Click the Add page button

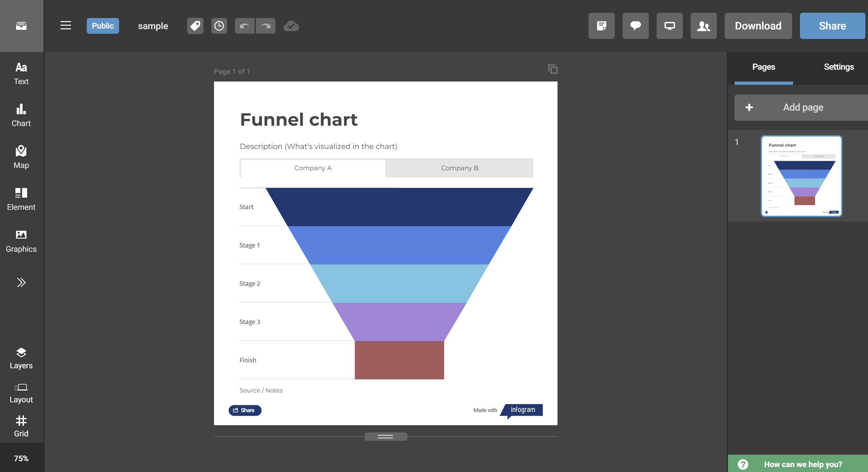click(801, 108)
